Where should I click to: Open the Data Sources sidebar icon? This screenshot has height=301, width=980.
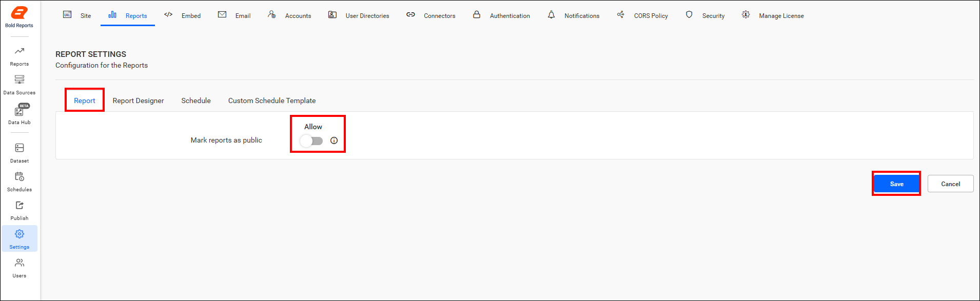pos(19,79)
